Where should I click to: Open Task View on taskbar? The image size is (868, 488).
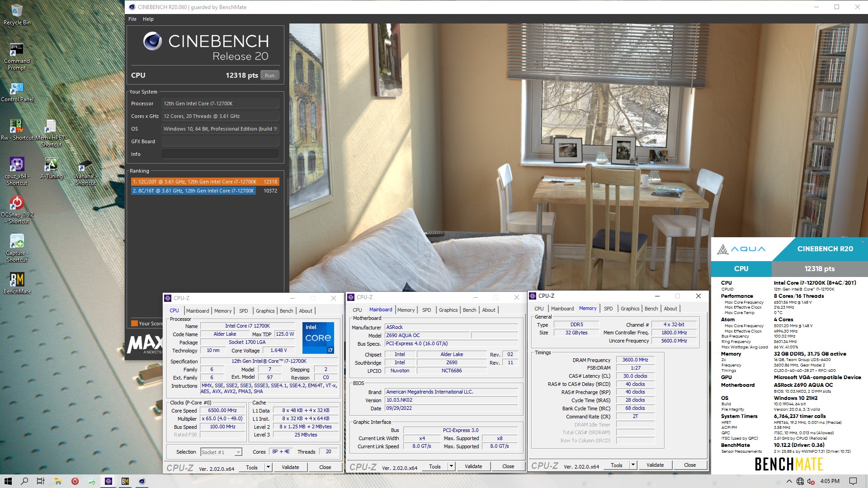click(x=41, y=481)
